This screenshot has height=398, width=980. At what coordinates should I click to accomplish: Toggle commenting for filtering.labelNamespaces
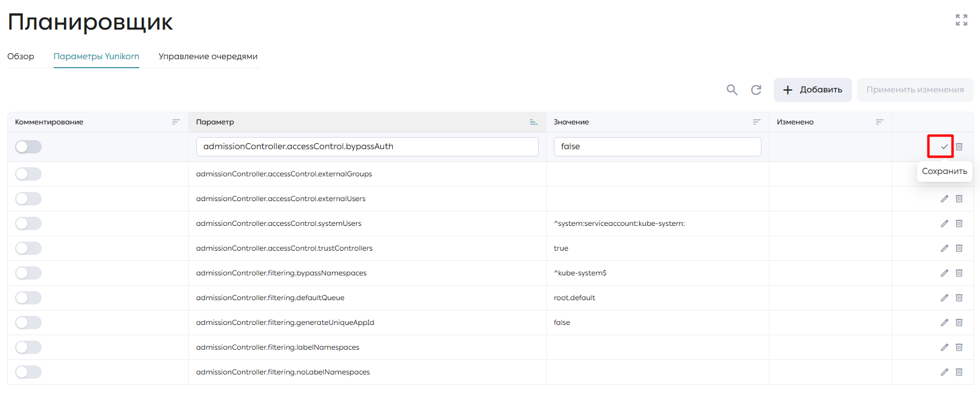click(28, 347)
